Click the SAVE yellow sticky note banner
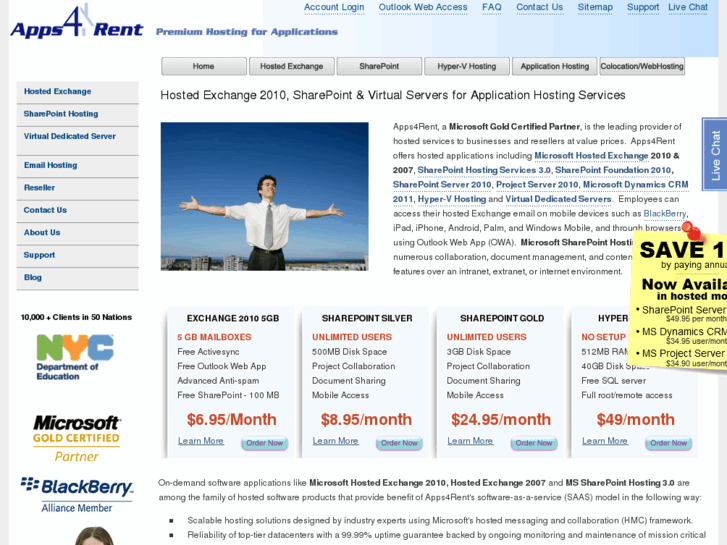Image resolution: width=727 pixels, height=545 pixels. [x=679, y=299]
